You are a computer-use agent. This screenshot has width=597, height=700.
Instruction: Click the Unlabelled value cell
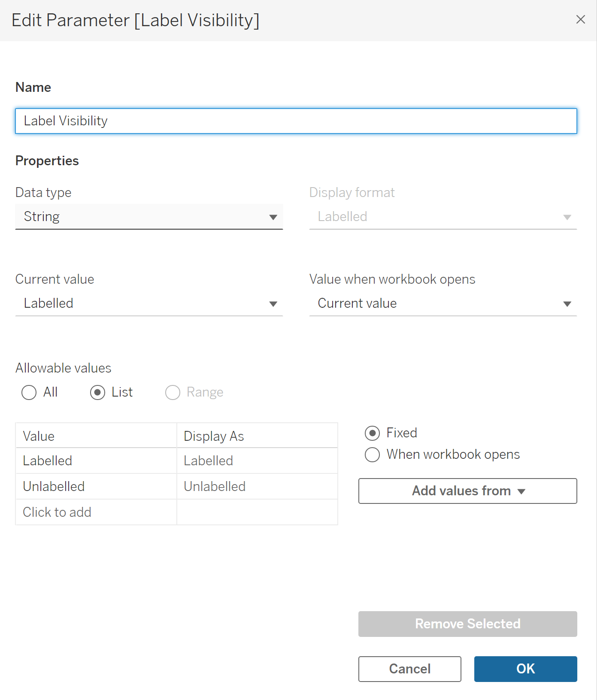coord(96,487)
